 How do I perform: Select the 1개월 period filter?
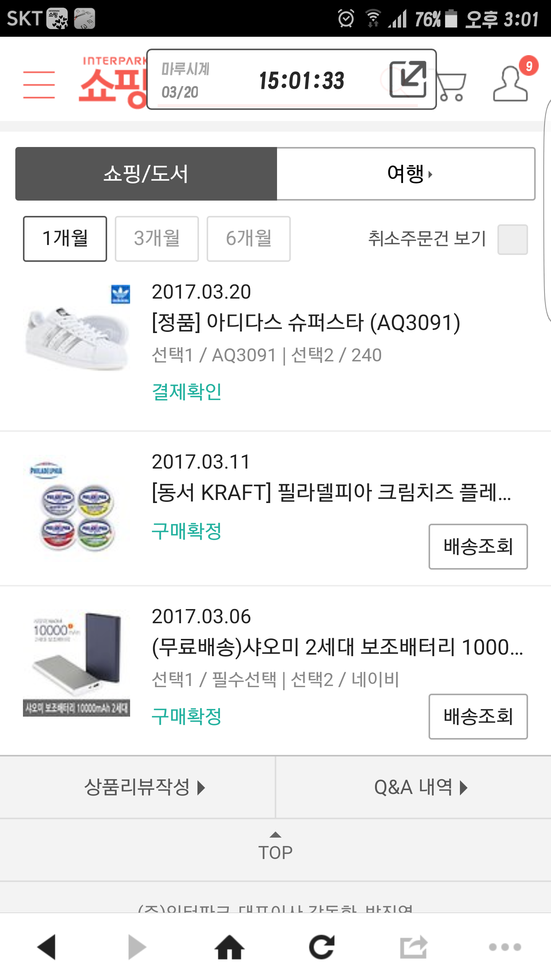(65, 238)
